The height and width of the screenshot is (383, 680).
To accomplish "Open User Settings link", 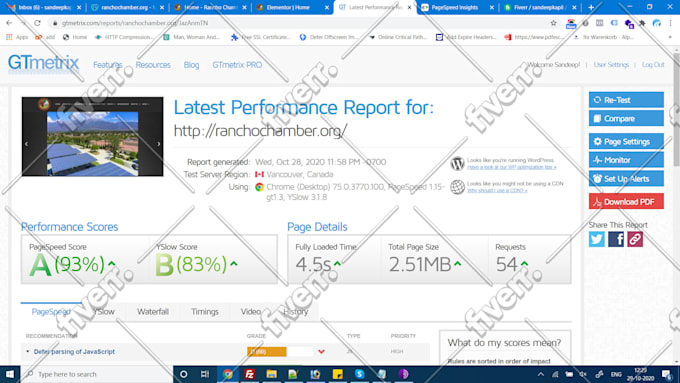I will 611,65.
